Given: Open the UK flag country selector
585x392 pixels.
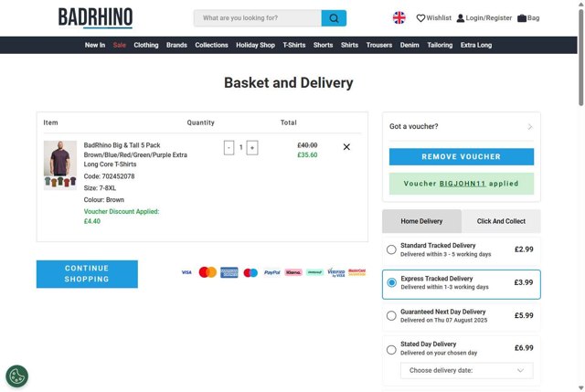Looking at the screenshot, I should tap(399, 17).
